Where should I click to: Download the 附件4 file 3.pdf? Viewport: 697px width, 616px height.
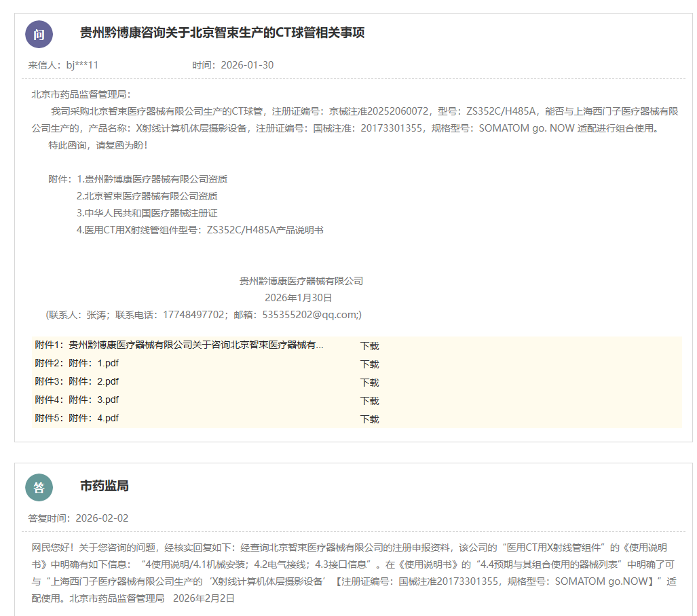369,400
